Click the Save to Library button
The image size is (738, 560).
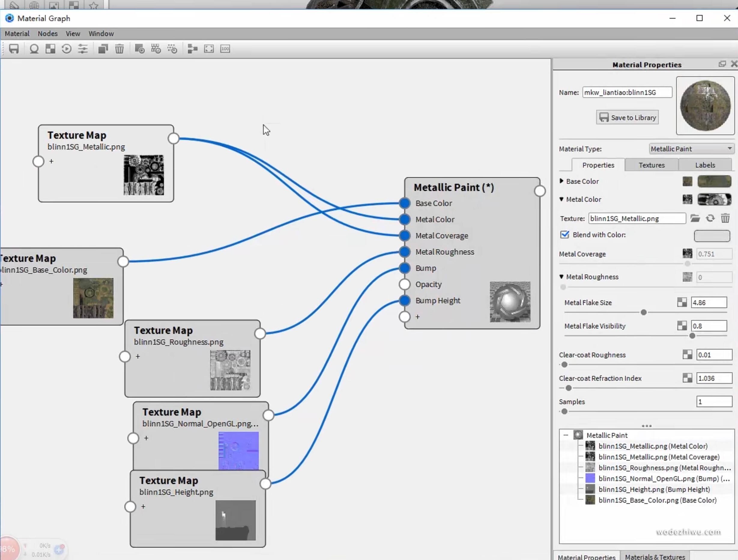[x=627, y=117]
